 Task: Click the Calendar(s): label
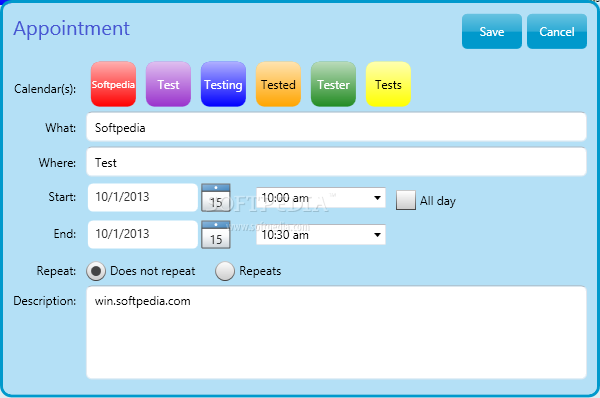pyautogui.click(x=45, y=89)
